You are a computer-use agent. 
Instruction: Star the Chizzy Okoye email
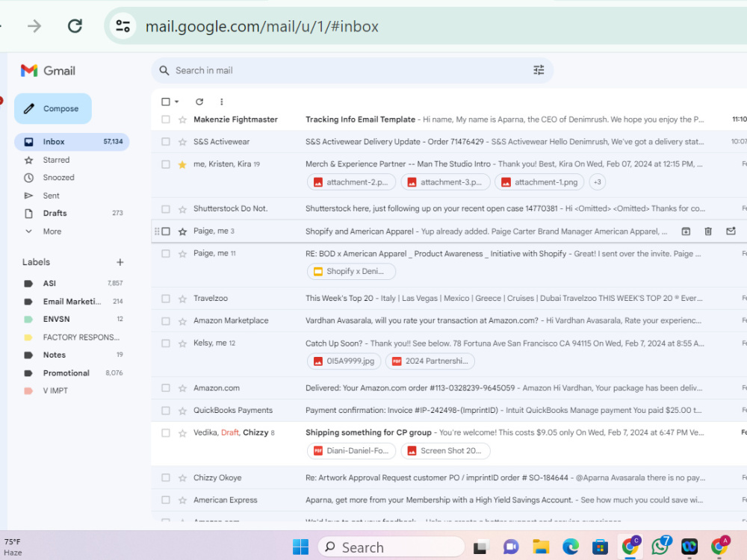[182, 478]
